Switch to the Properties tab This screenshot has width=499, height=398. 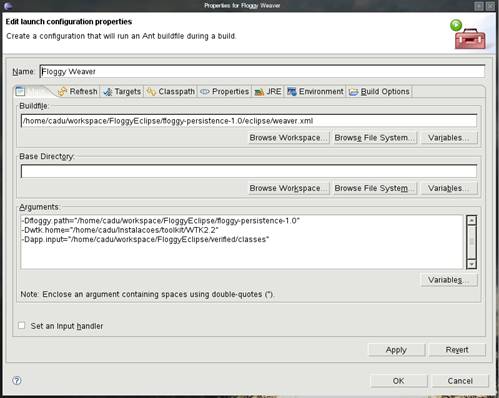(x=225, y=91)
